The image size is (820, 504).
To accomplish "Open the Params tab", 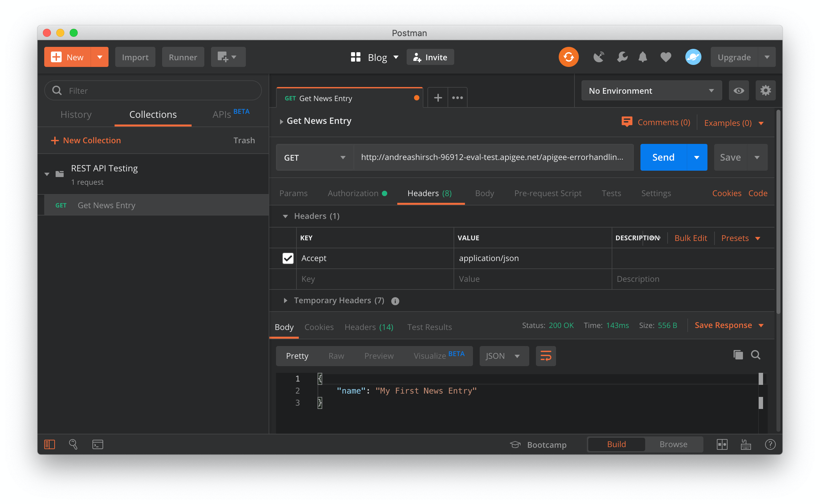I will [293, 193].
